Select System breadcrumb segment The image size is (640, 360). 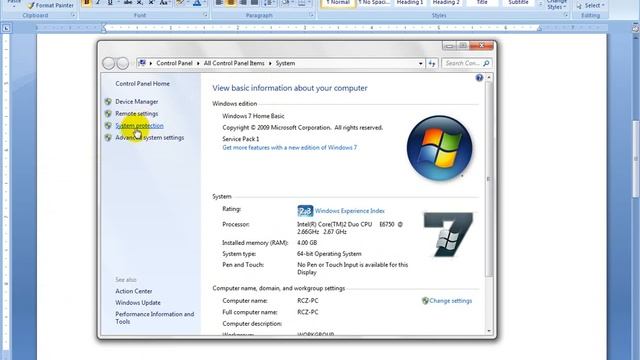pos(285,63)
